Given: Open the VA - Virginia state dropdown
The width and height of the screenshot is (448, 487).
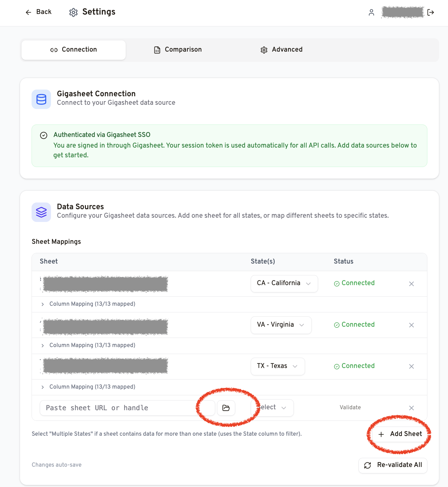Looking at the screenshot, I should (x=281, y=325).
